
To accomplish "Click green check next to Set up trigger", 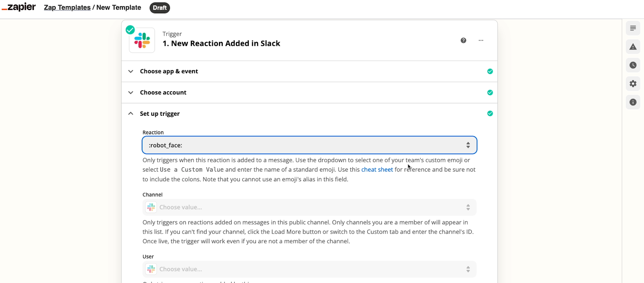I will (490, 113).
